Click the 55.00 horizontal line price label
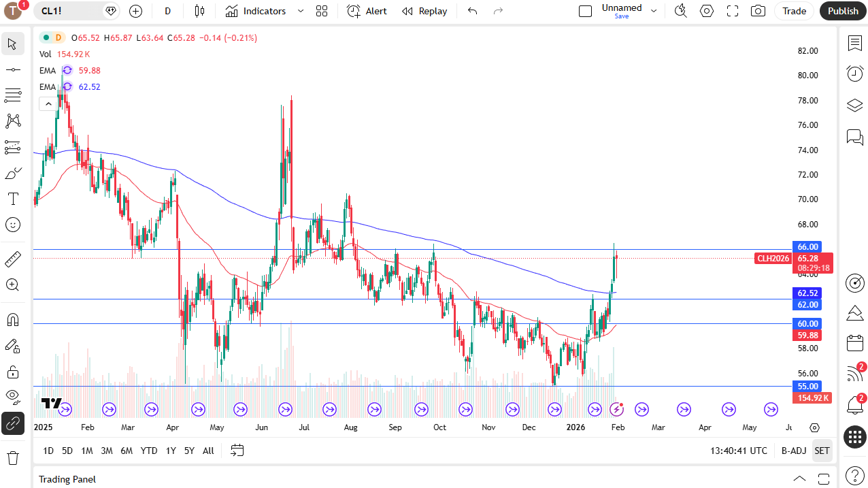868x488 pixels. (x=807, y=386)
